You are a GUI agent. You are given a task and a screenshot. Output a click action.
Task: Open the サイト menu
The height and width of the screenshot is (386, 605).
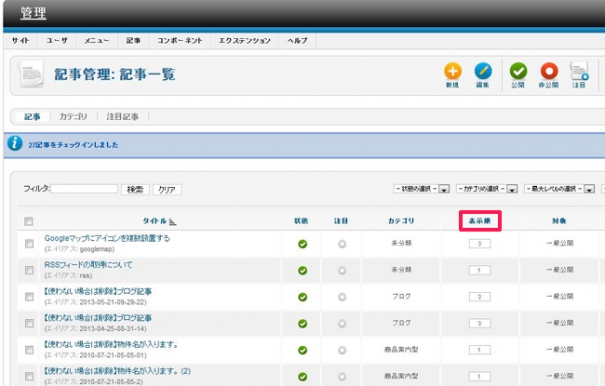point(20,41)
